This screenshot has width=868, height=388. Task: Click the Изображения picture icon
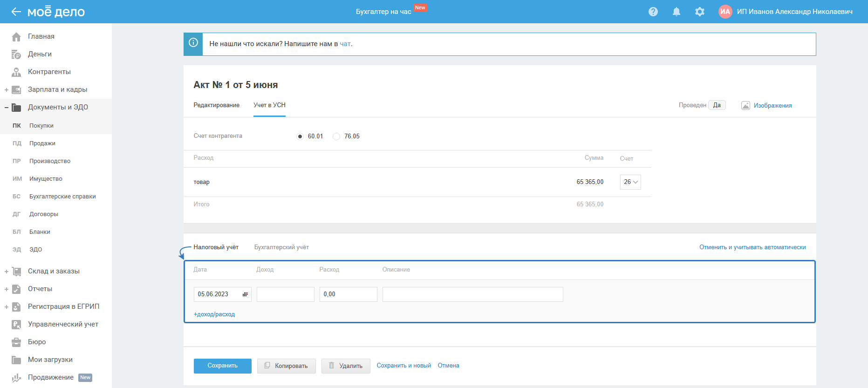745,106
